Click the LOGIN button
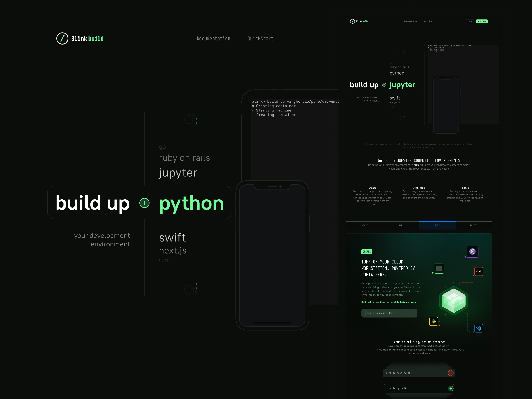The height and width of the screenshot is (399, 532). coord(470,22)
